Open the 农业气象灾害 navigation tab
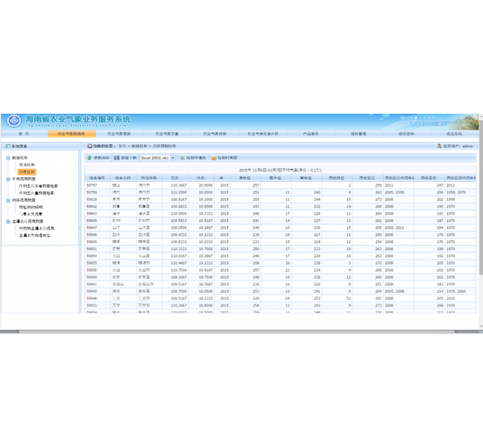Screen dimensions: 483x448 click(166, 134)
